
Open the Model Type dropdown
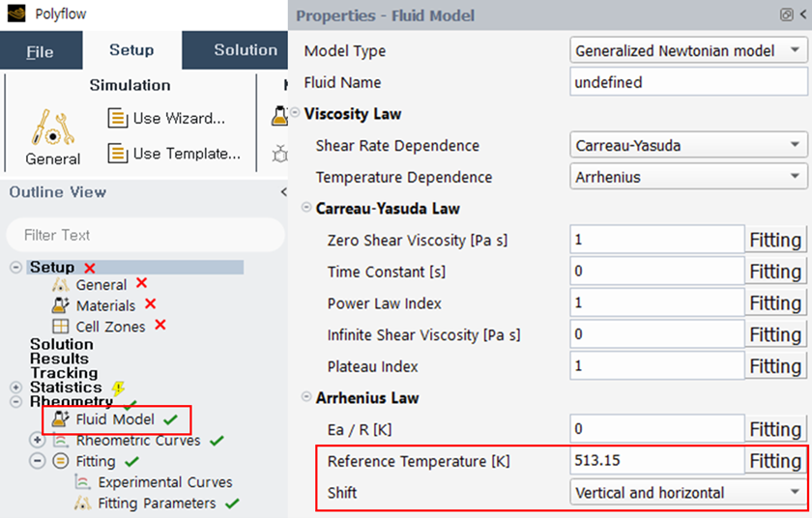point(688,50)
